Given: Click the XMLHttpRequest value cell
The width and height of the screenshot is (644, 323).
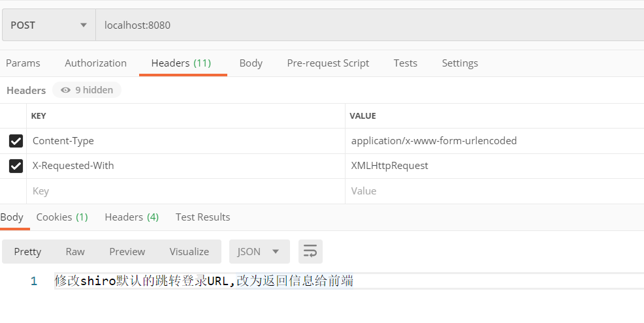Looking at the screenshot, I should point(494,166).
